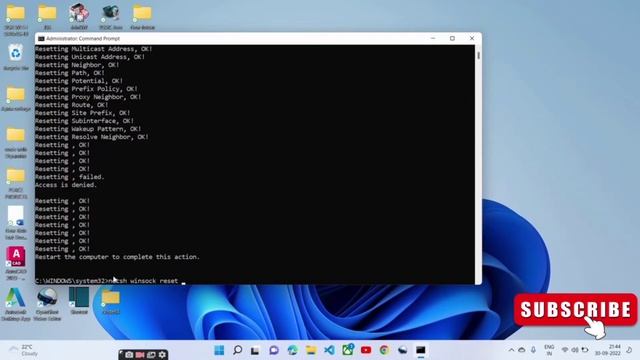The width and height of the screenshot is (640, 360).
Task: Open the clock and date flyout
Action: tap(608, 350)
